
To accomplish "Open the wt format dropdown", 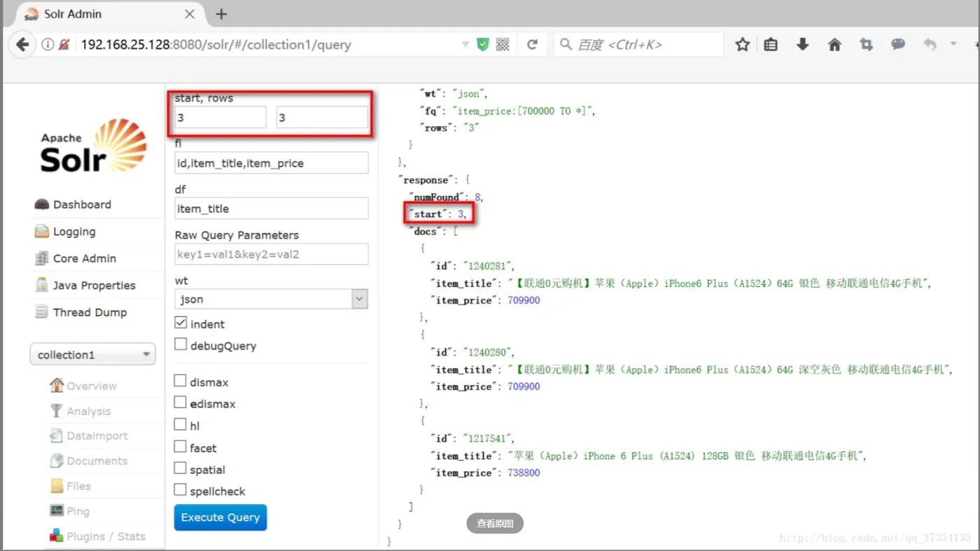I will pyautogui.click(x=272, y=299).
